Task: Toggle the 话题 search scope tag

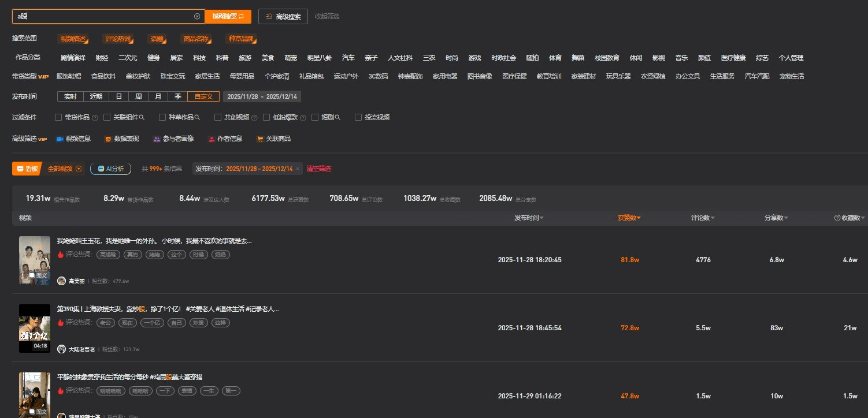Action: 157,39
